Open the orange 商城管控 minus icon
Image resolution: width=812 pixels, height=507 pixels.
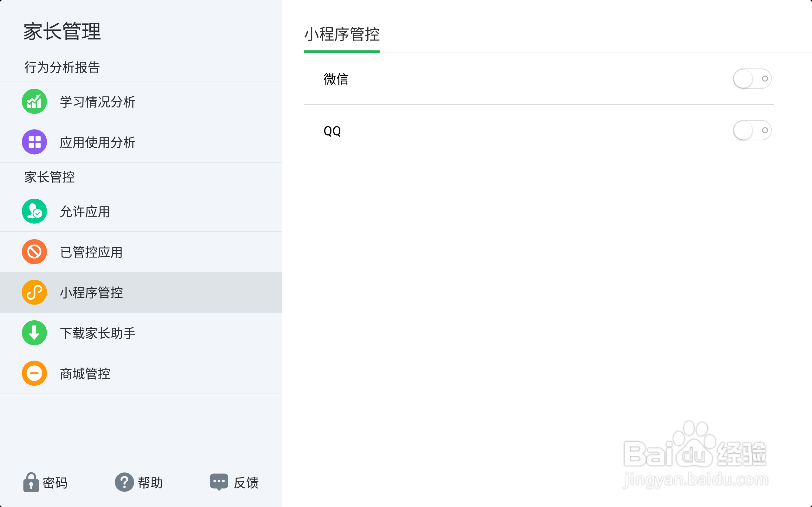(x=34, y=373)
